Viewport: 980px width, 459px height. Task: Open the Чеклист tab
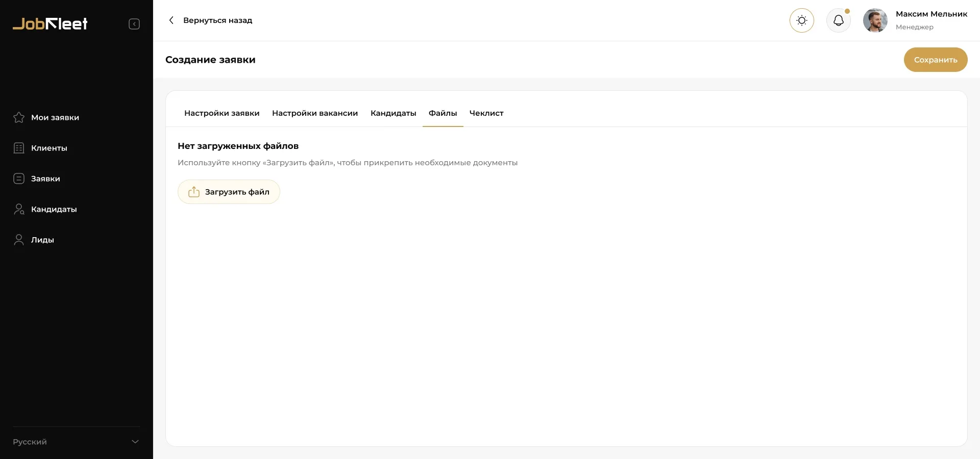pos(486,113)
